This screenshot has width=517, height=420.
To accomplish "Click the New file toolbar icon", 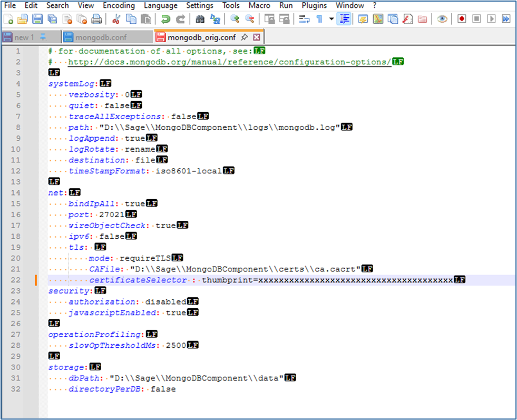I will [8, 19].
